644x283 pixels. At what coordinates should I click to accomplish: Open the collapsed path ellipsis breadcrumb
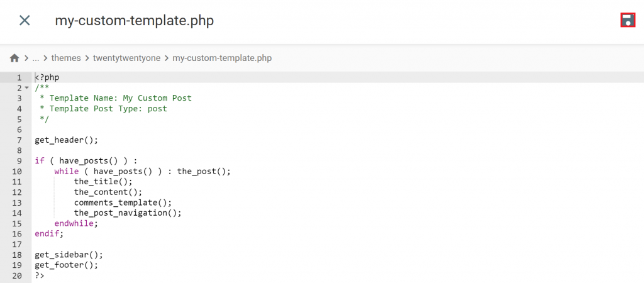tap(36, 58)
